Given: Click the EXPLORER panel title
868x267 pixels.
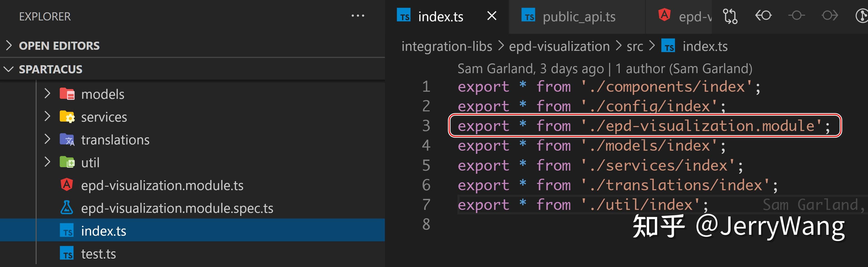Looking at the screenshot, I should (45, 16).
